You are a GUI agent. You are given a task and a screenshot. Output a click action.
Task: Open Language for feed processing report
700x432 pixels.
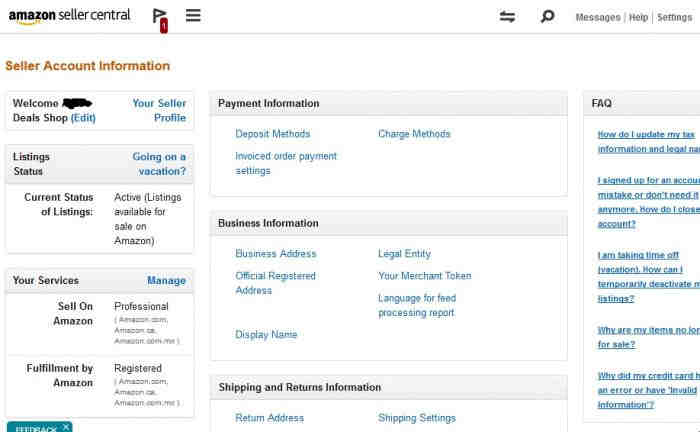pos(417,305)
